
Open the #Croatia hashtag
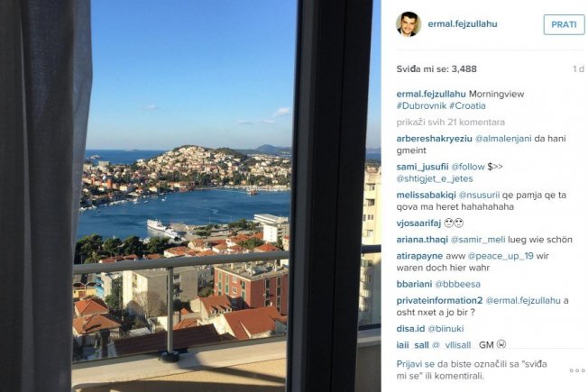point(467,105)
